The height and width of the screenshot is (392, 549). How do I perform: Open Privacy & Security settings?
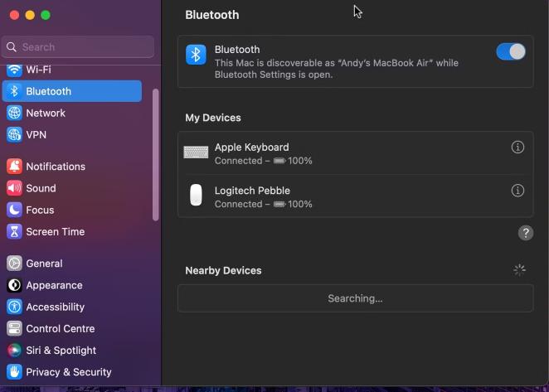pyautogui.click(x=72, y=372)
